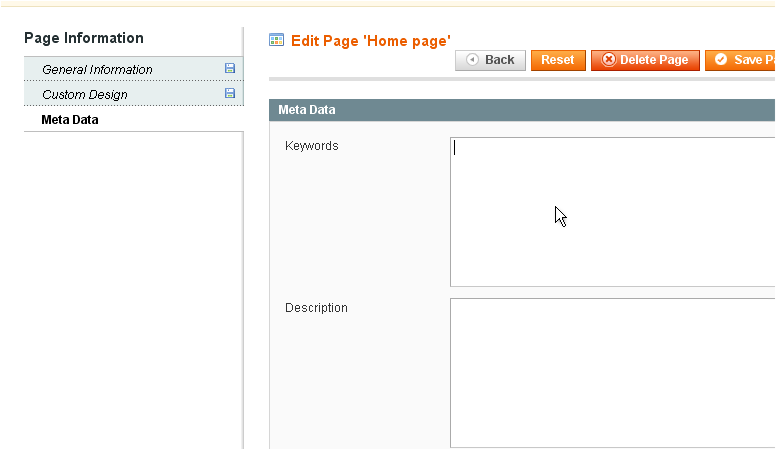Click the Delete Page button text
This screenshot has height=450, width=776.
(x=654, y=60)
